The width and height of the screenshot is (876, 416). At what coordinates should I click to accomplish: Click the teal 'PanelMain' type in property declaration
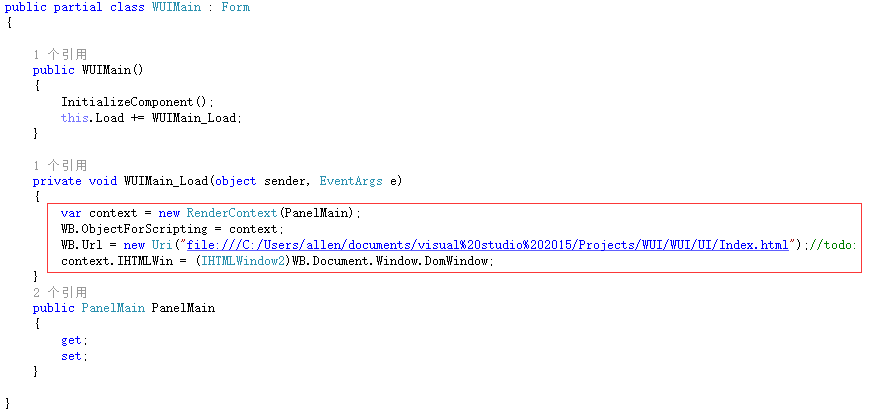click(113, 308)
